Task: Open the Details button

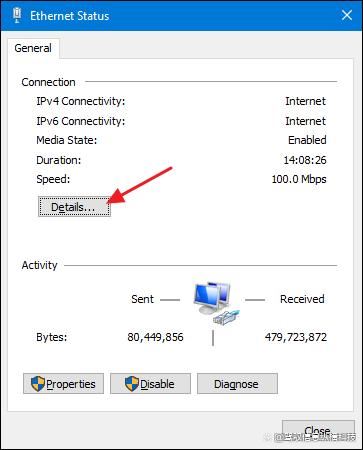Action: click(x=74, y=207)
